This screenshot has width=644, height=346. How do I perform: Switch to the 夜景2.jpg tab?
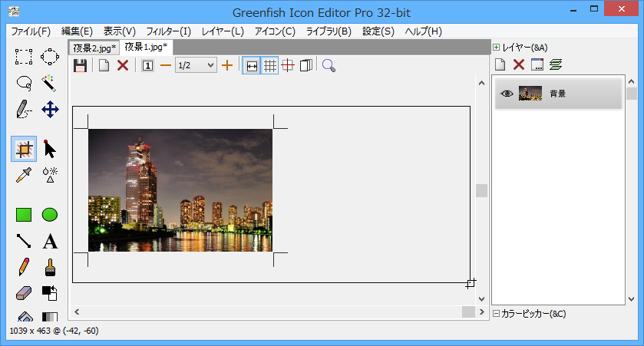(x=94, y=48)
